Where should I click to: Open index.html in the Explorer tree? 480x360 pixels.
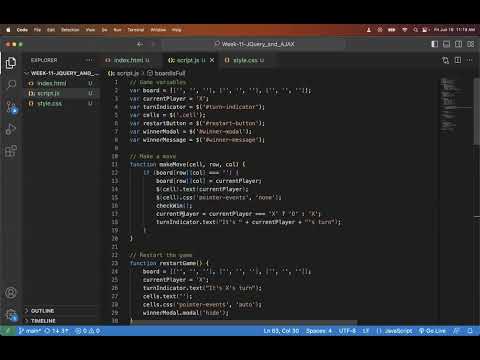click(62, 83)
